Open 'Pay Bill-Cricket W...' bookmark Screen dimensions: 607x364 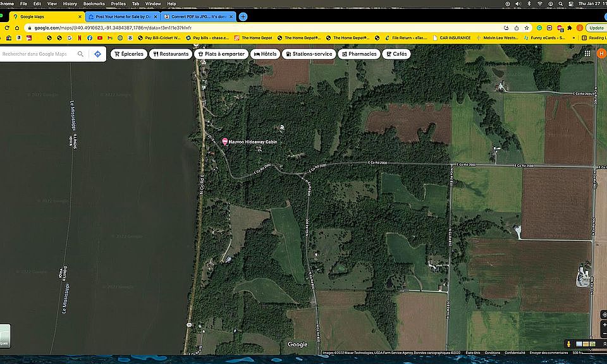coord(159,38)
